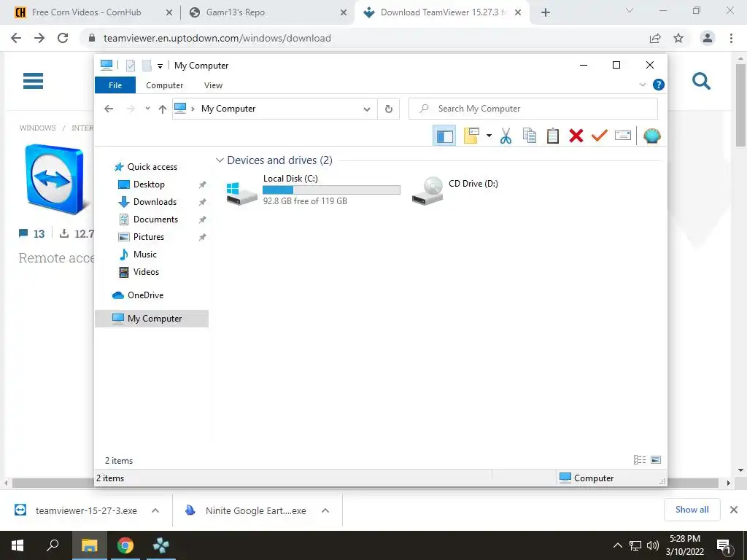Click Uptodown search magnifier icon
This screenshot has width=747, height=560.
click(x=701, y=81)
